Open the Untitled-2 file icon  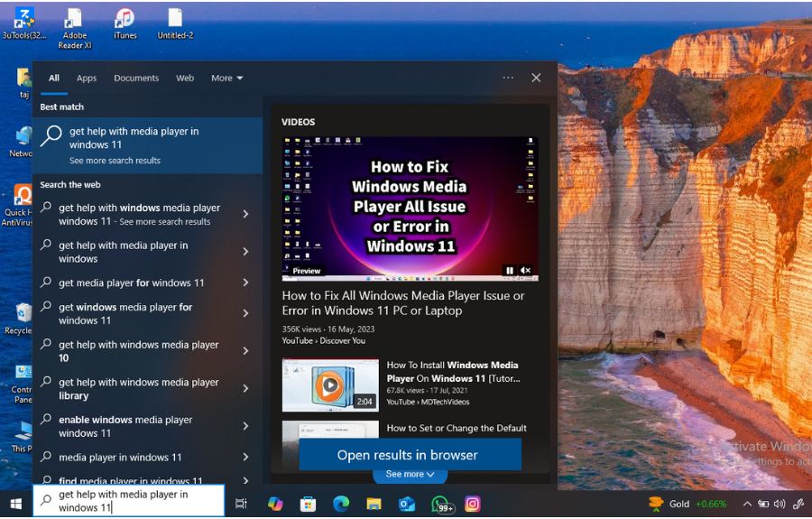pos(175,23)
